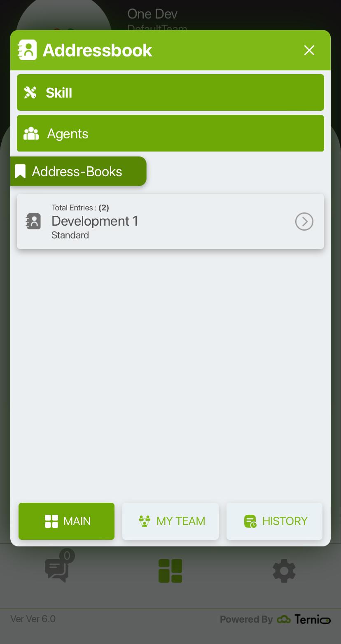The height and width of the screenshot is (644, 341).
Task: Open the settings gear icon
Action: [x=284, y=571]
